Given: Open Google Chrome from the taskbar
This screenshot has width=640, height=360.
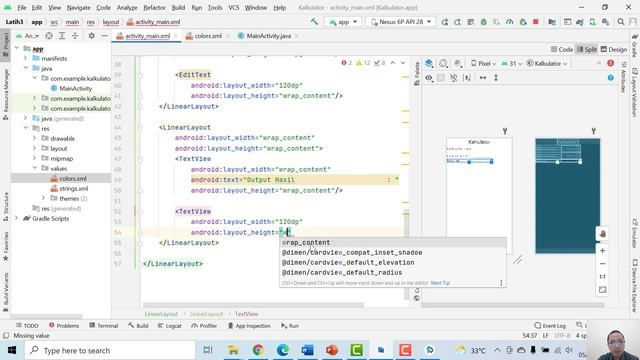Looking at the screenshot, I should (258, 350).
